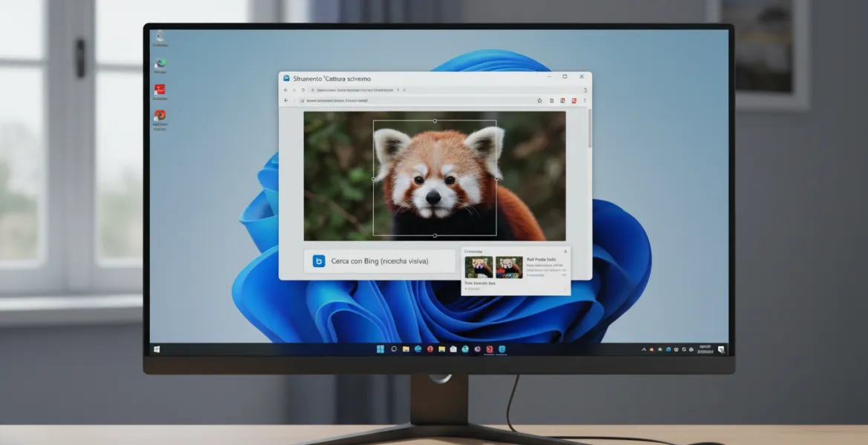The width and height of the screenshot is (868, 445).
Task: Open the Windows Start button in taskbar center
Action: [380, 349]
